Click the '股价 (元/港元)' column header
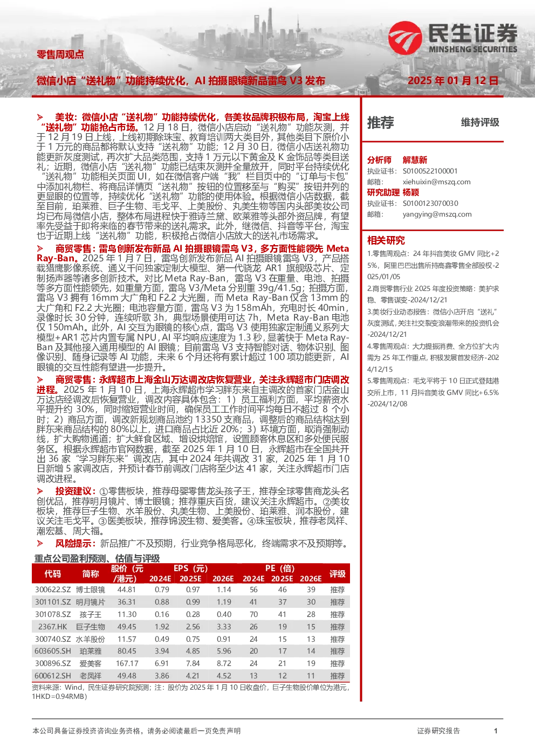This screenshot has width=535, height=756. pyautogui.click(x=127, y=573)
